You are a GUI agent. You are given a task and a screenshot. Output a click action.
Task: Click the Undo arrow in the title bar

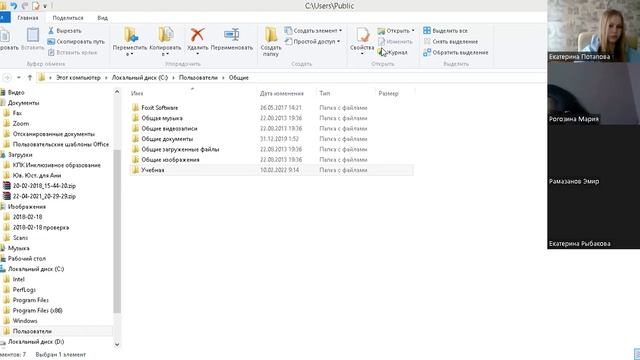point(14,6)
